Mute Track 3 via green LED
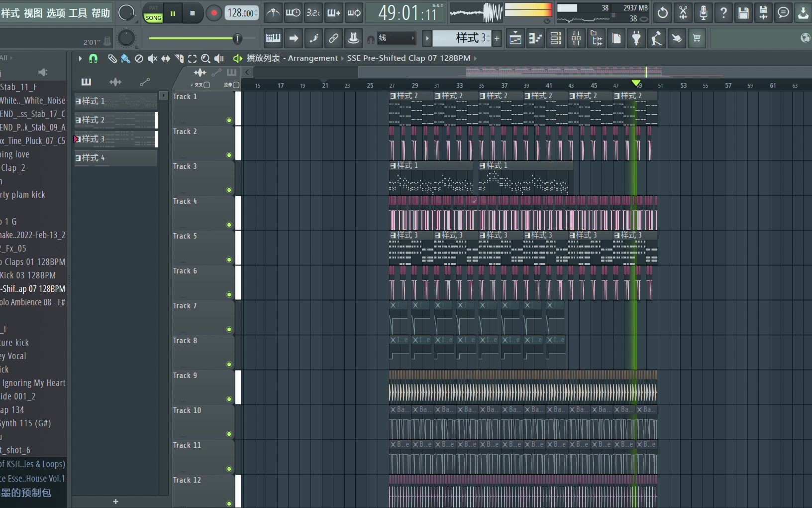812x508 pixels. pyautogui.click(x=229, y=190)
